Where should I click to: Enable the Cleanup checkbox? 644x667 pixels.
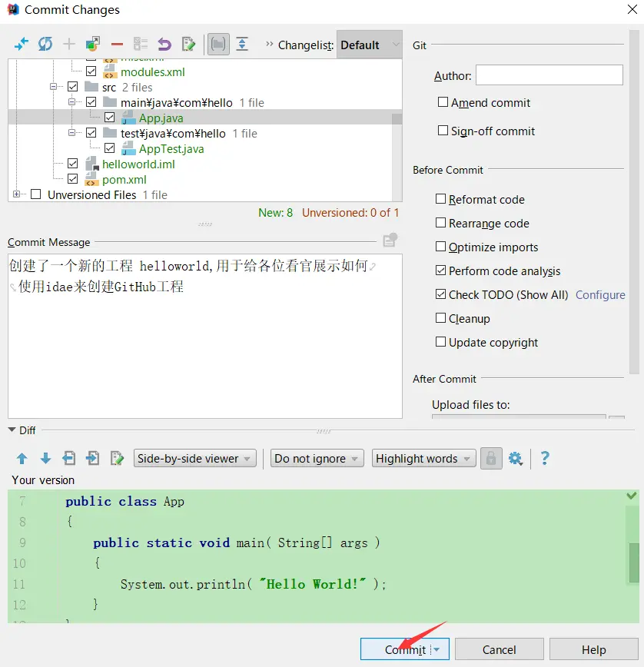tap(440, 318)
